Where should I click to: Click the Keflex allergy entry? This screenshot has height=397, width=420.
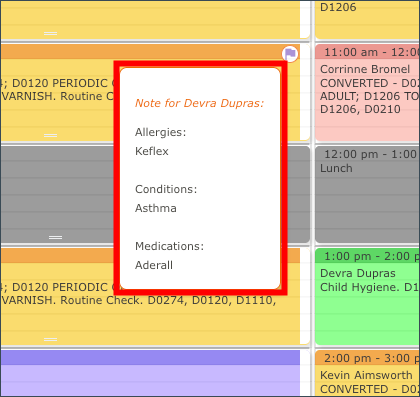pyautogui.click(x=152, y=151)
